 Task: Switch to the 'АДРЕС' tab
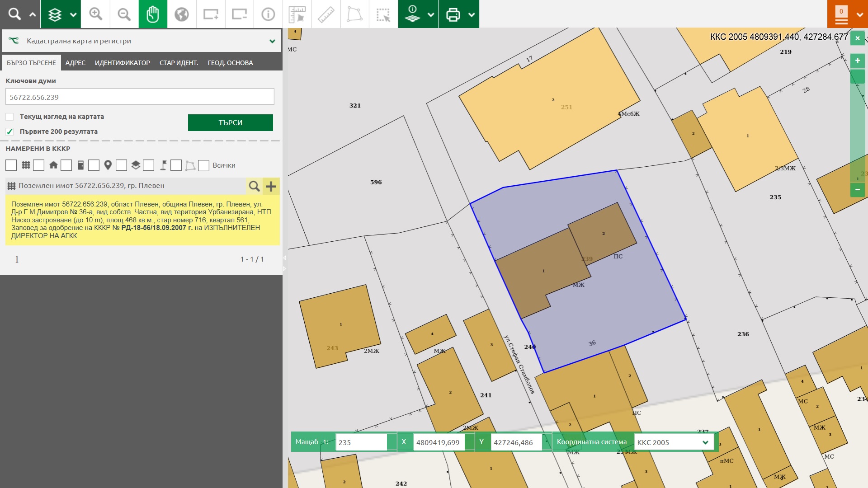(75, 63)
